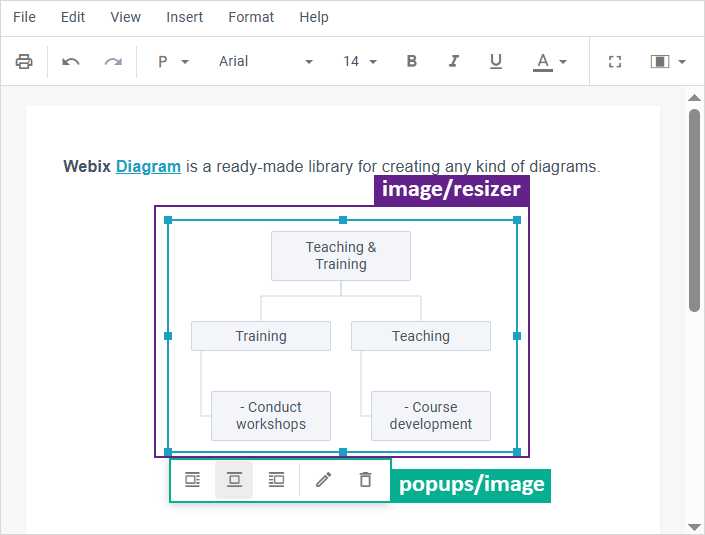Open the font size 14 dropdown
Screen dimensions: 705x535
click(x=360, y=61)
